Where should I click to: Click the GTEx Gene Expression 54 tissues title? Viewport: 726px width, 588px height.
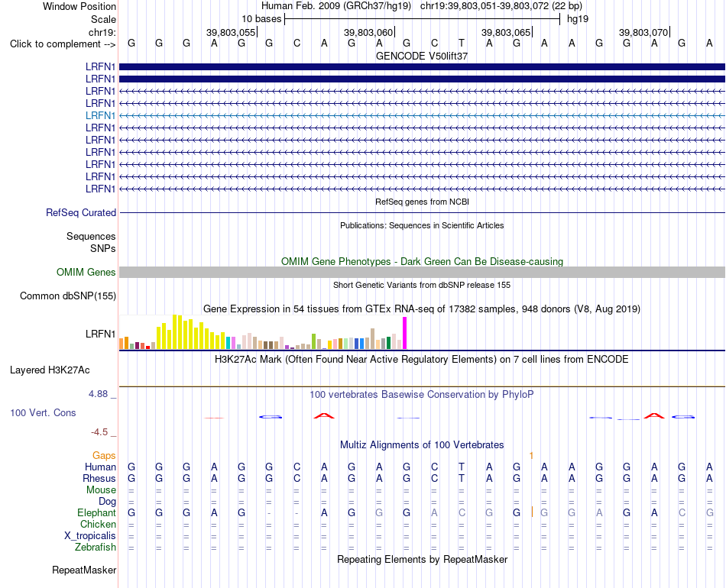422,309
